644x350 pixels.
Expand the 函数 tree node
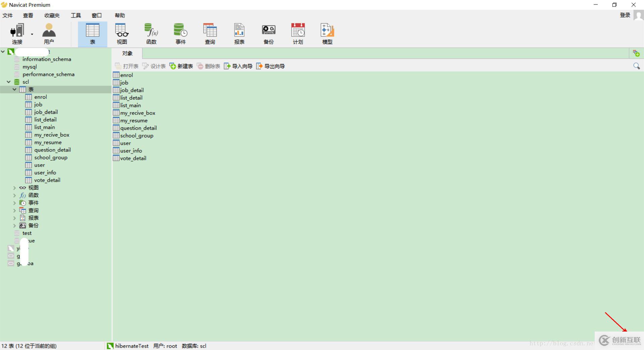tap(14, 195)
